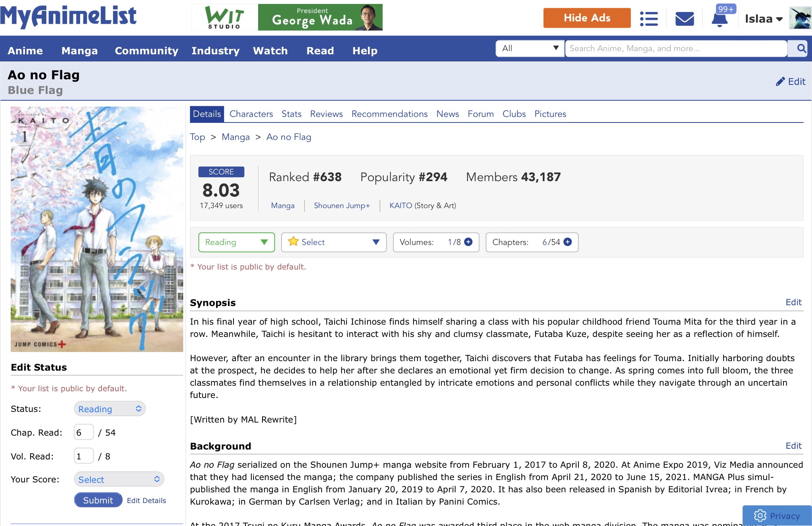The image size is (812, 526).
Task: Click the Volumes 1/8 counter box
Action: (436, 242)
